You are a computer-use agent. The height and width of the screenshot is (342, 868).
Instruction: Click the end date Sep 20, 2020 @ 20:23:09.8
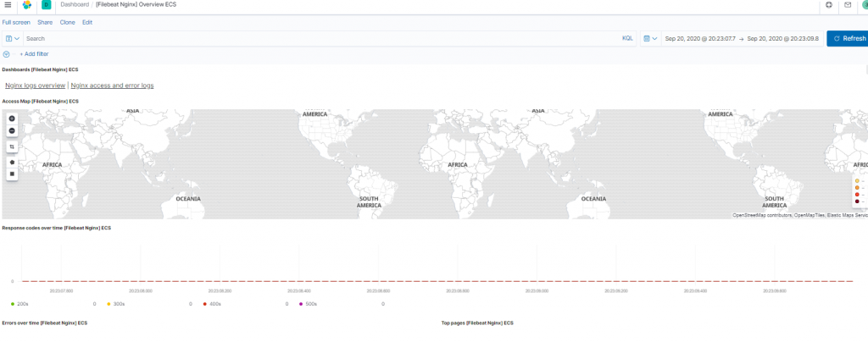(x=782, y=39)
